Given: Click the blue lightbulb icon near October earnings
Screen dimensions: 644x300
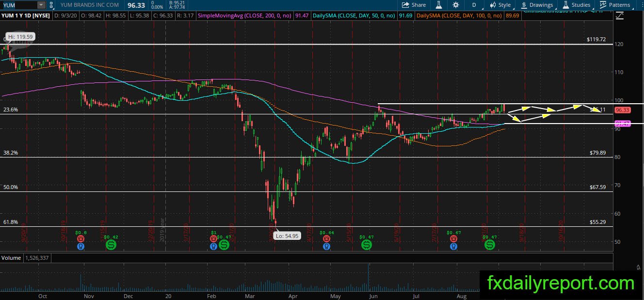Looking at the screenshot, I should pyautogui.click(x=80, y=246).
